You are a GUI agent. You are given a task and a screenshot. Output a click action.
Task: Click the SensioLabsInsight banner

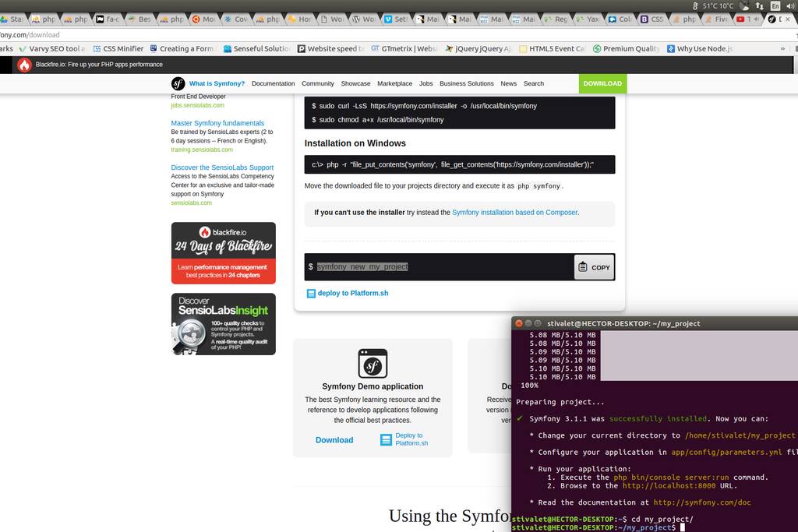(x=224, y=324)
